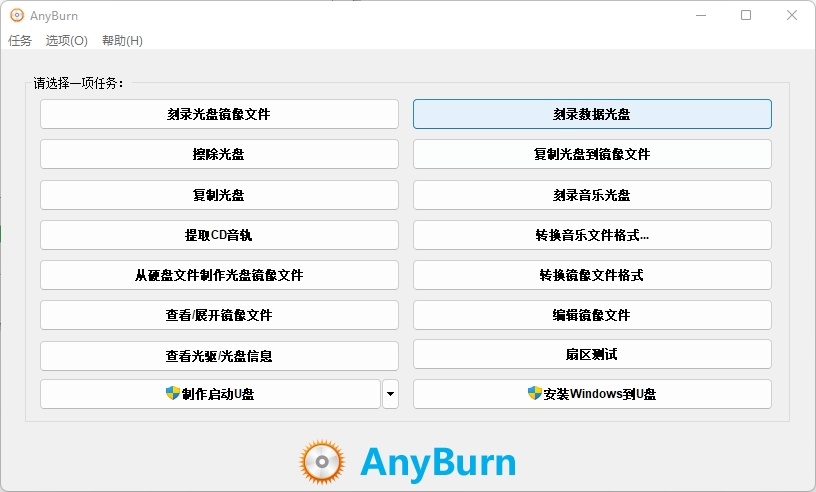Choose 从硬盘文件制作光盘镜像文件
816x492 pixels.
click(x=219, y=275)
